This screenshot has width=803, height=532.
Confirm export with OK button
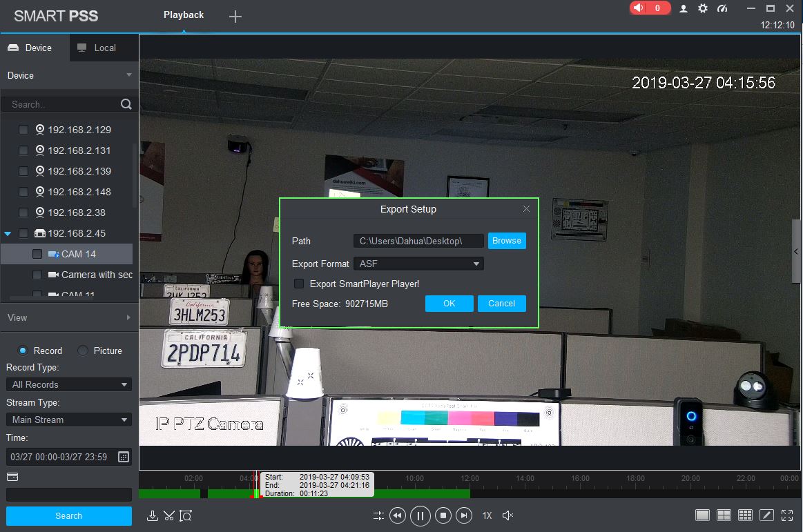(x=449, y=304)
